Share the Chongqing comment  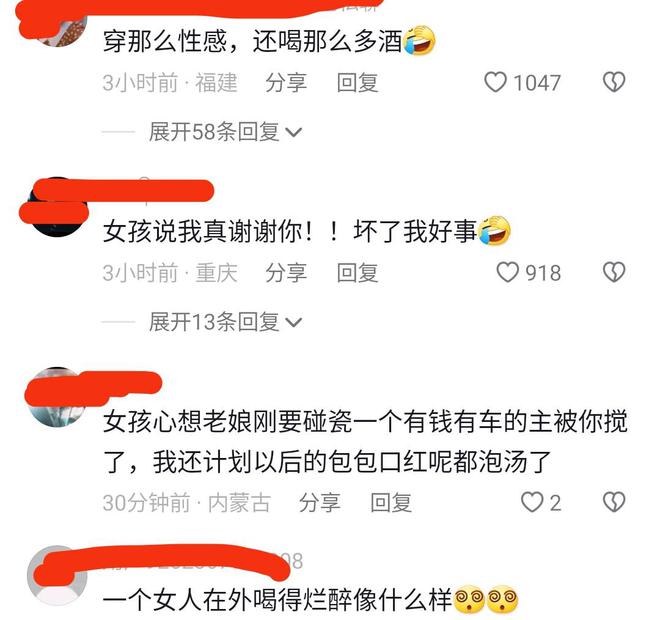286,273
